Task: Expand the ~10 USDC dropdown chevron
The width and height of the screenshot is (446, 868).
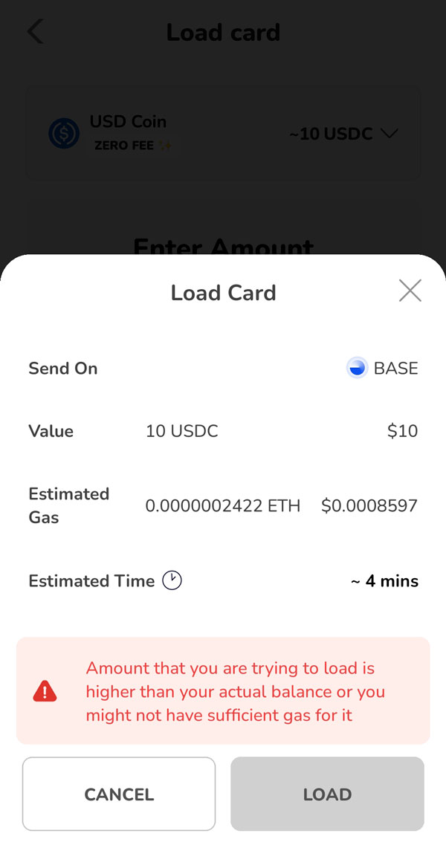Action: point(390,134)
